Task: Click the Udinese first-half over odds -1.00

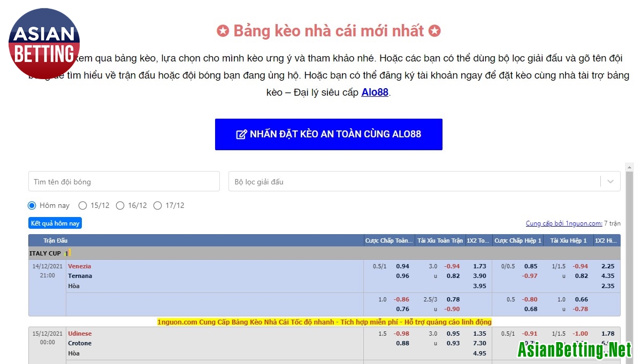Action: 580,334
